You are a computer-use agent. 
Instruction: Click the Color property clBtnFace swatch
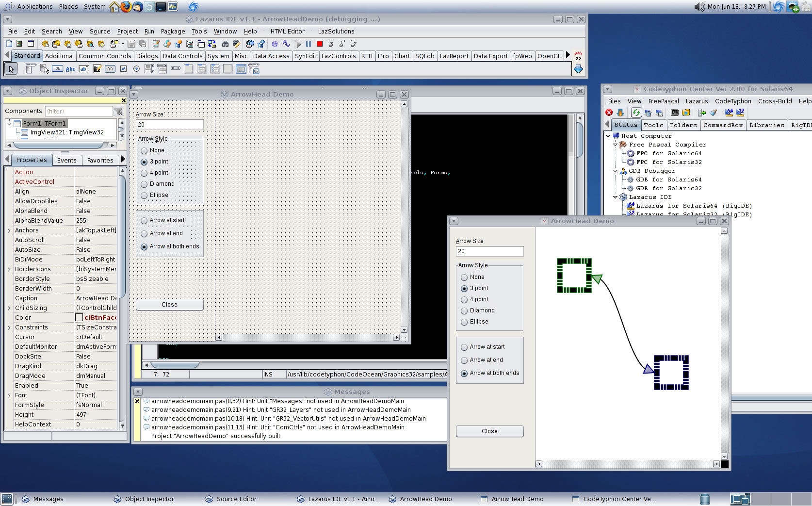[79, 318]
